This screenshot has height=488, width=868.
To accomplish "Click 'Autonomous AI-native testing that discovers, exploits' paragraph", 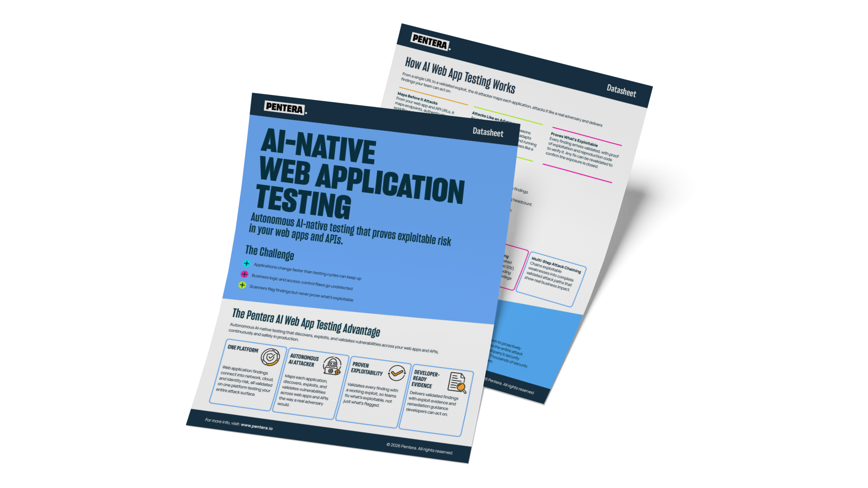I will (333, 338).
